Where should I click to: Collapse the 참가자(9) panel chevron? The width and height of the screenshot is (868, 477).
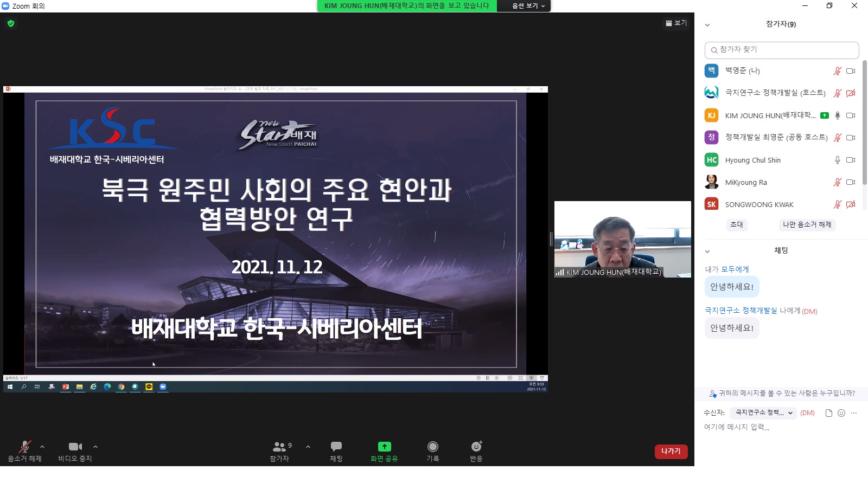tap(707, 25)
